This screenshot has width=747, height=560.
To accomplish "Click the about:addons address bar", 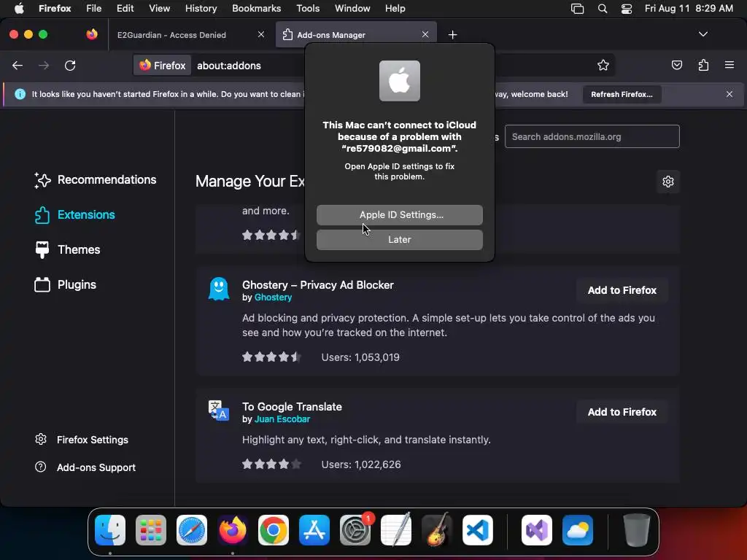I will pos(228,65).
